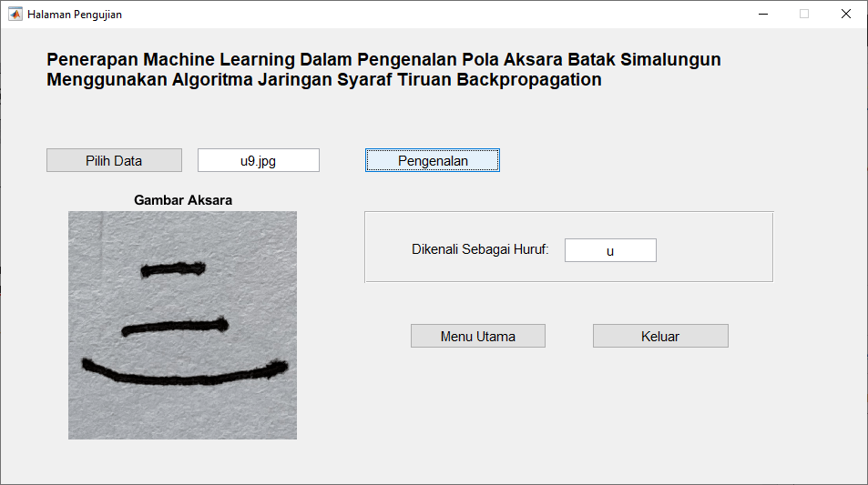The image size is (868, 485).
Task: Click the Halaman Pengujian title bar text
Action: pyautogui.click(x=75, y=15)
